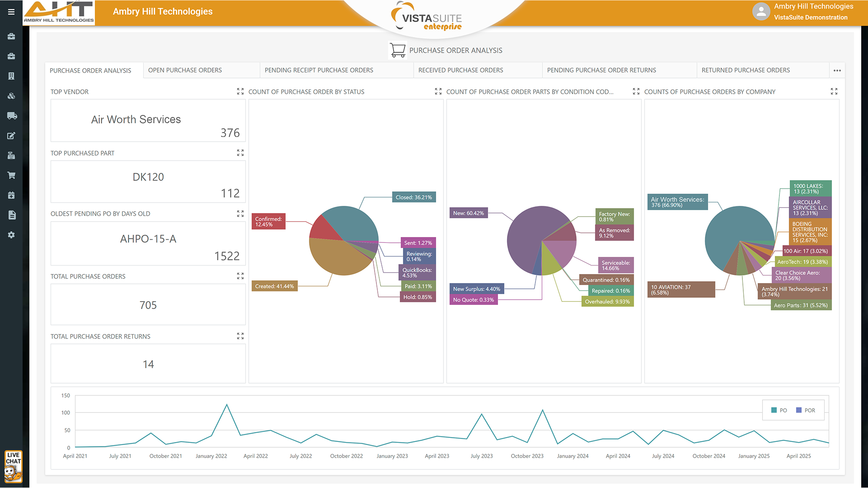Click the shopping cart sidebar icon
The width and height of the screenshot is (868, 488).
click(x=11, y=175)
